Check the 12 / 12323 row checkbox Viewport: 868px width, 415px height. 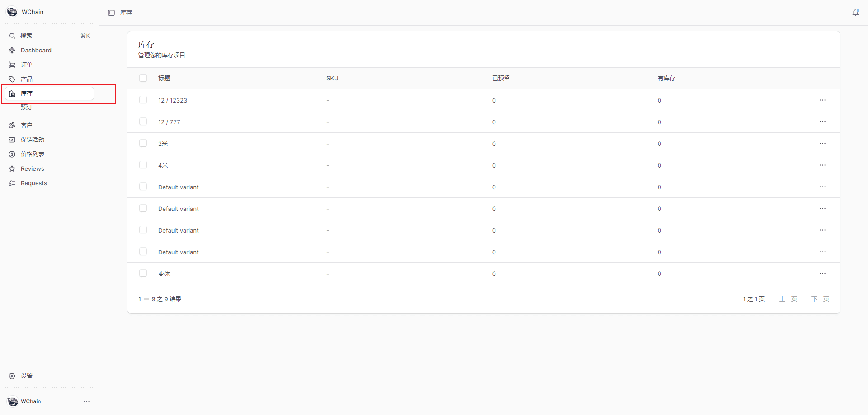coord(143,100)
